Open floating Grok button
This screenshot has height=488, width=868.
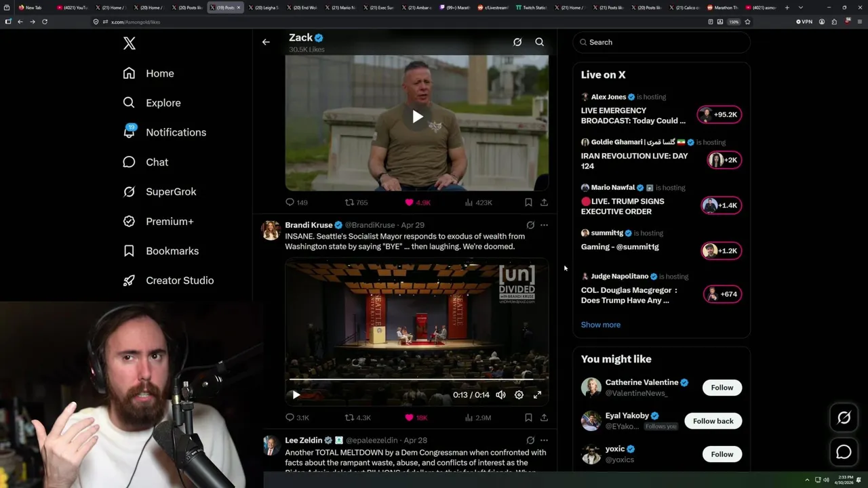[844, 418]
